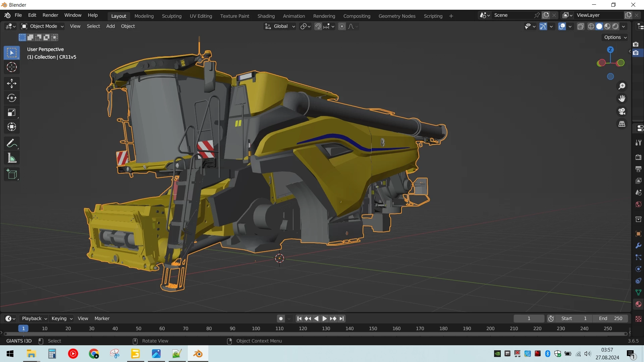
Task: Open Google Chrome from the taskbar
Action: (94, 354)
